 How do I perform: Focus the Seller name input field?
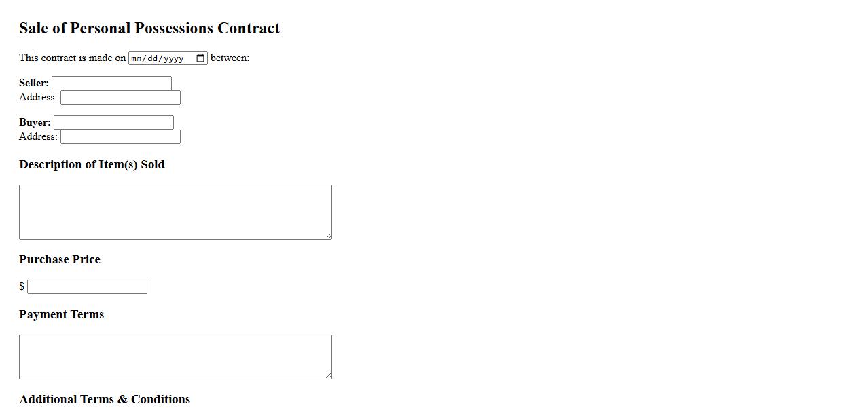111,84
